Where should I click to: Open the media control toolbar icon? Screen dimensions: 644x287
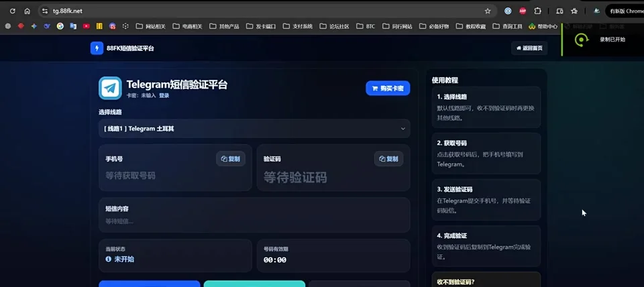click(x=559, y=11)
